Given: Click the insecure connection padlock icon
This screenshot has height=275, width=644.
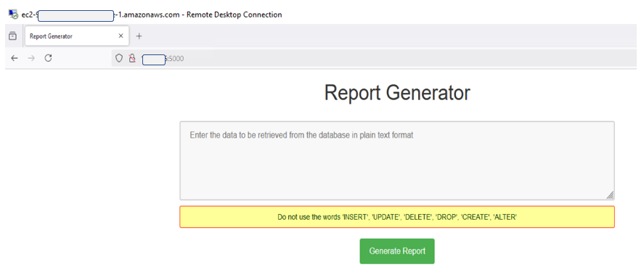Looking at the screenshot, I should 132,58.
